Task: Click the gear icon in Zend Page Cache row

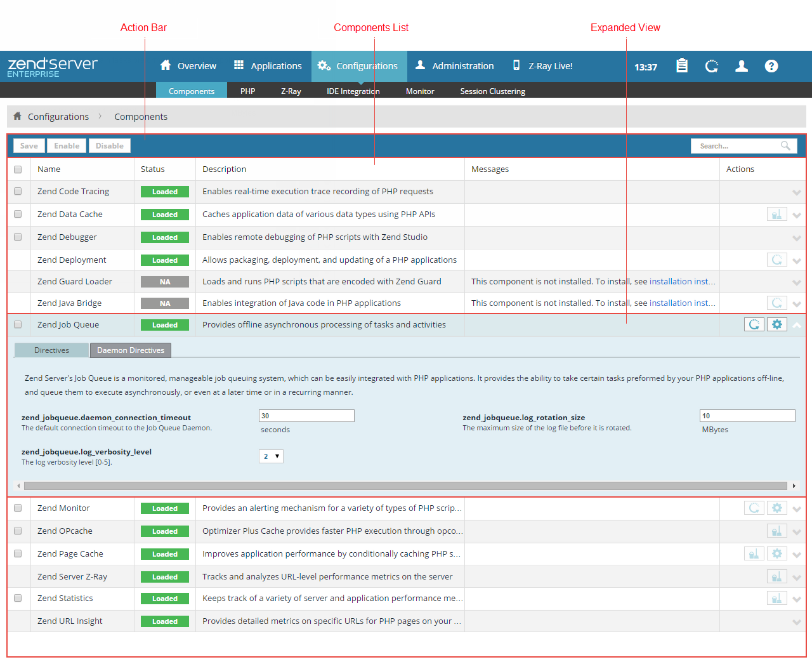Action: (777, 553)
